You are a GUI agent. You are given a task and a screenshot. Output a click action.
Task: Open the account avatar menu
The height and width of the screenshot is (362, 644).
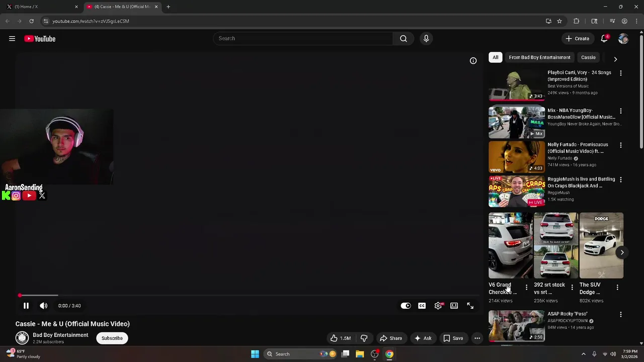(623, 39)
